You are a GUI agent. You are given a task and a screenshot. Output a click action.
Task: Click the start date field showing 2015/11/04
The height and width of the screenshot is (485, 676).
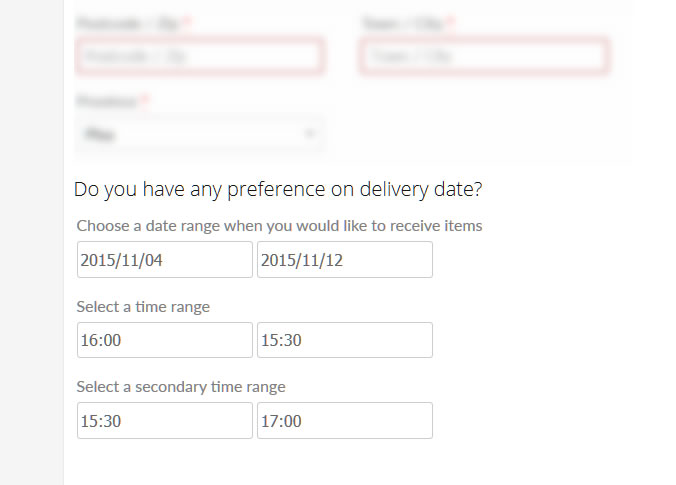click(165, 260)
